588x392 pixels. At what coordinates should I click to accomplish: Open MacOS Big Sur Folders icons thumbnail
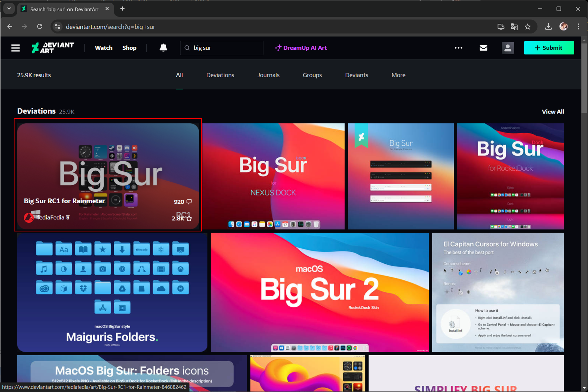point(132,373)
